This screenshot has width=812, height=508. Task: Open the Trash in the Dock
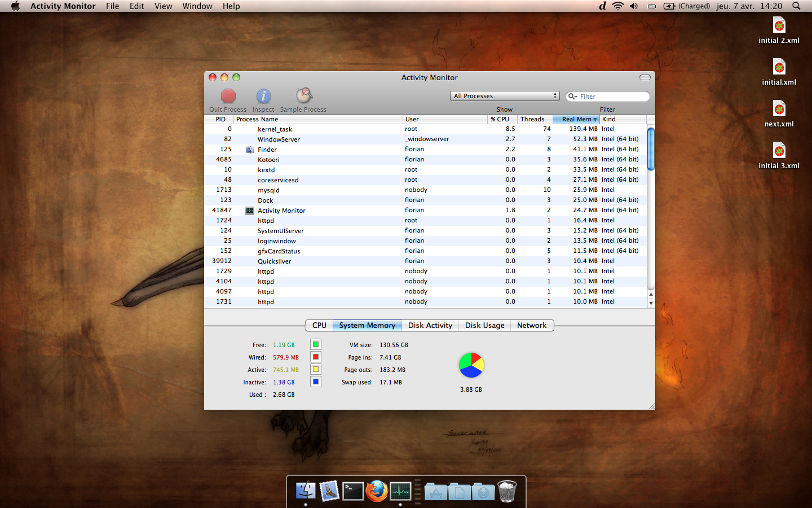[x=507, y=491]
